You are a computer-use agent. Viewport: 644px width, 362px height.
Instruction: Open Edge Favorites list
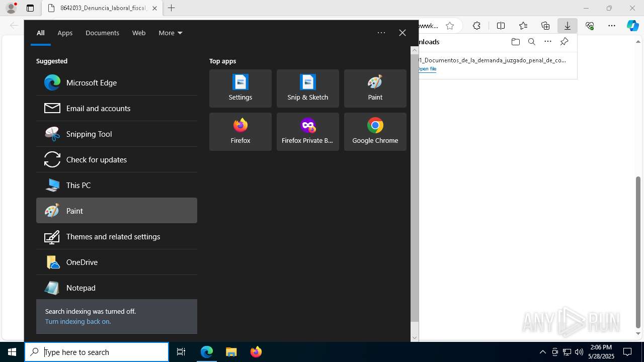(523, 26)
